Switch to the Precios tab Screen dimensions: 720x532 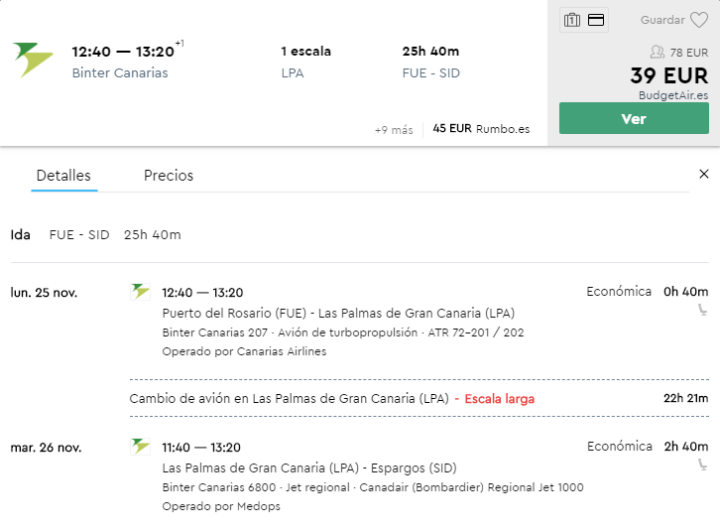point(168,175)
